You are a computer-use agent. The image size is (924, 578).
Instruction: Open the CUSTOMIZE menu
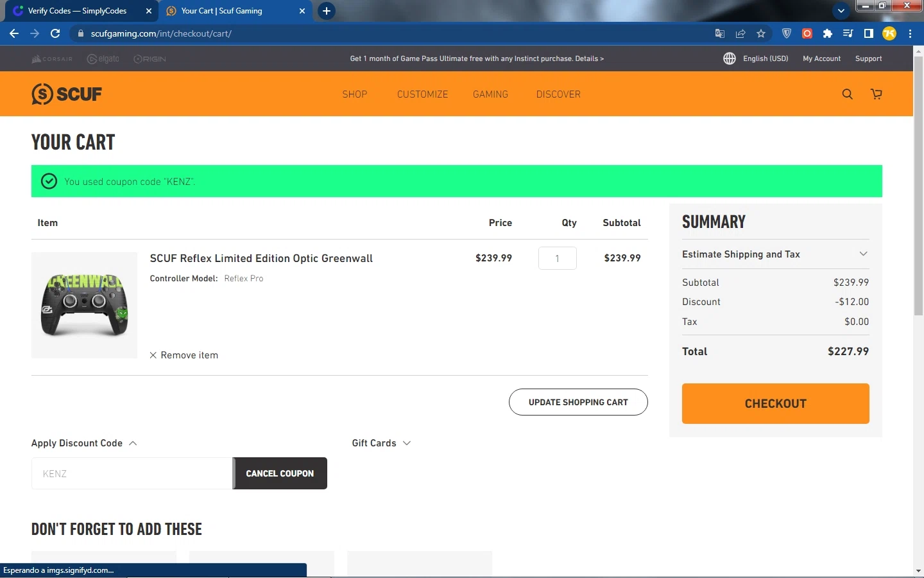coord(422,94)
